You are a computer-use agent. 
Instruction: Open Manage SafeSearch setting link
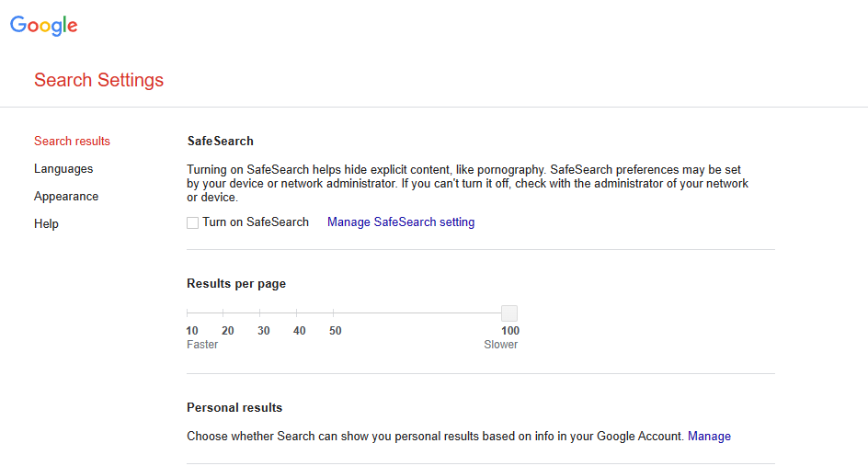point(401,222)
